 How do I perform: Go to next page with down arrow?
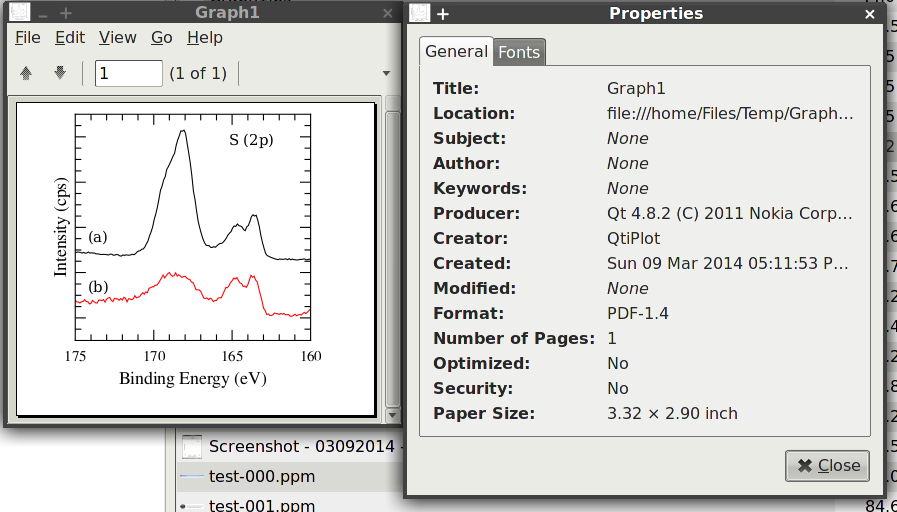(x=60, y=73)
